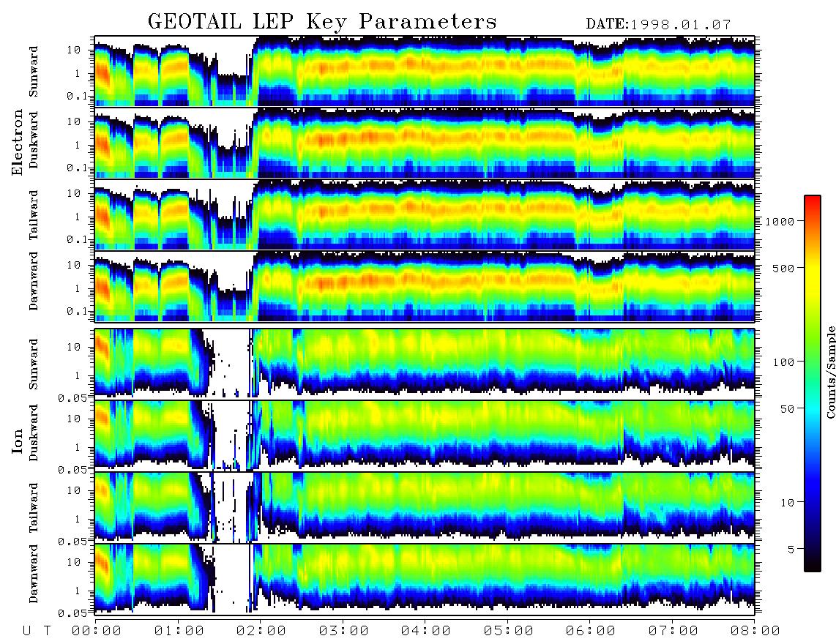Image resolution: width=836 pixels, height=644 pixels.
Task: Click the "0.1" tick of Electron Dawnward panel
Action: (x=76, y=311)
